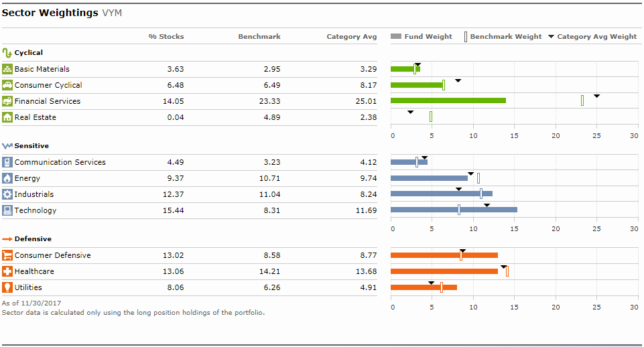Click the Healthcare cross icon
Image resolution: width=644 pixels, height=347 pixels.
pyautogui.click(x=7, y=271)
